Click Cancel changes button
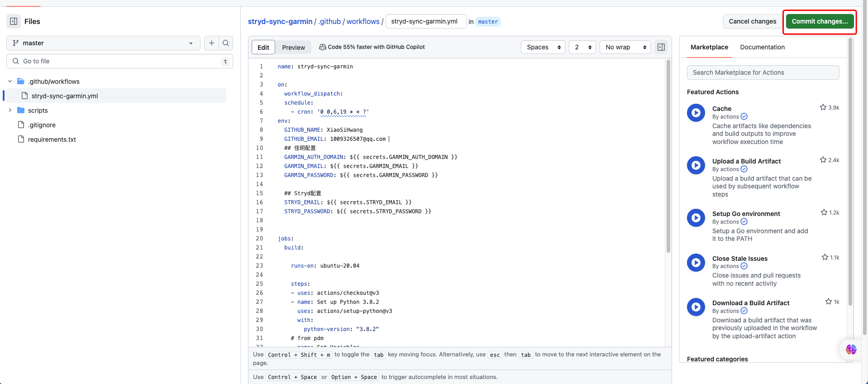The image size is (868, 384). (x=752, y=21)
